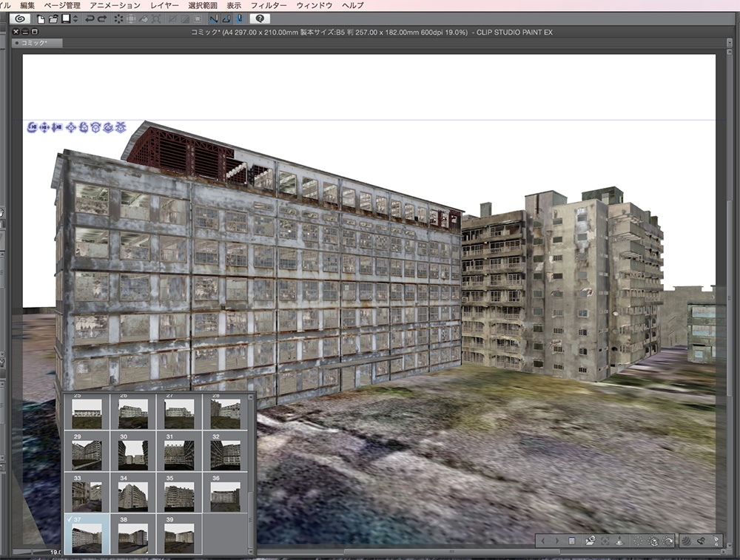Select the camera rotate manipulator icon
The height and width of the screenshot is (560, 740).
point(33,128)
